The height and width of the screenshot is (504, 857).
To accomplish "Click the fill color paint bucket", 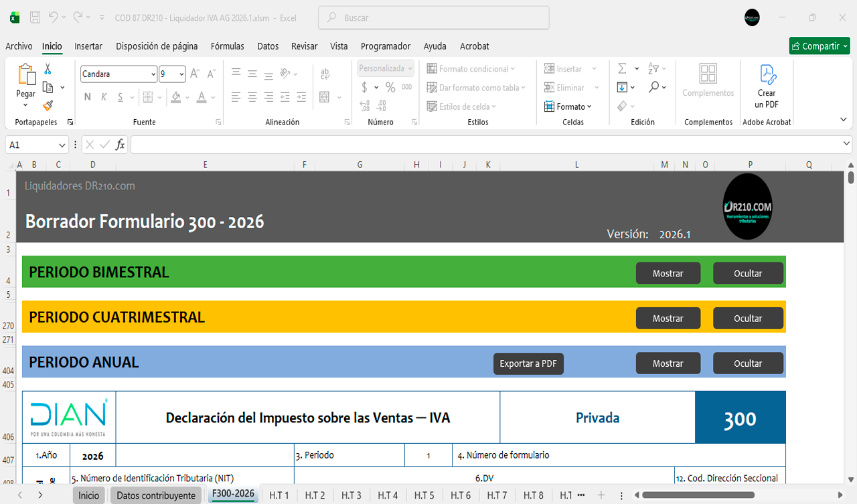I will click(x=175, y=97).
